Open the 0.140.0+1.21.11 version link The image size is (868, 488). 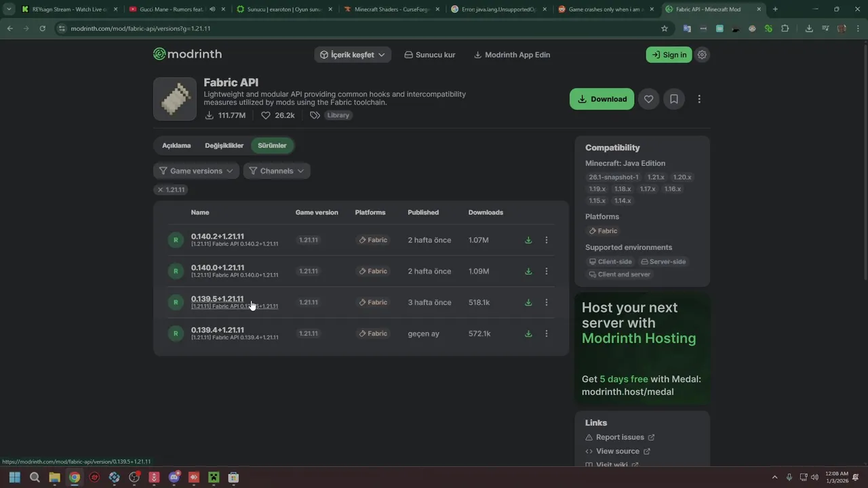(x=217, y=268)
